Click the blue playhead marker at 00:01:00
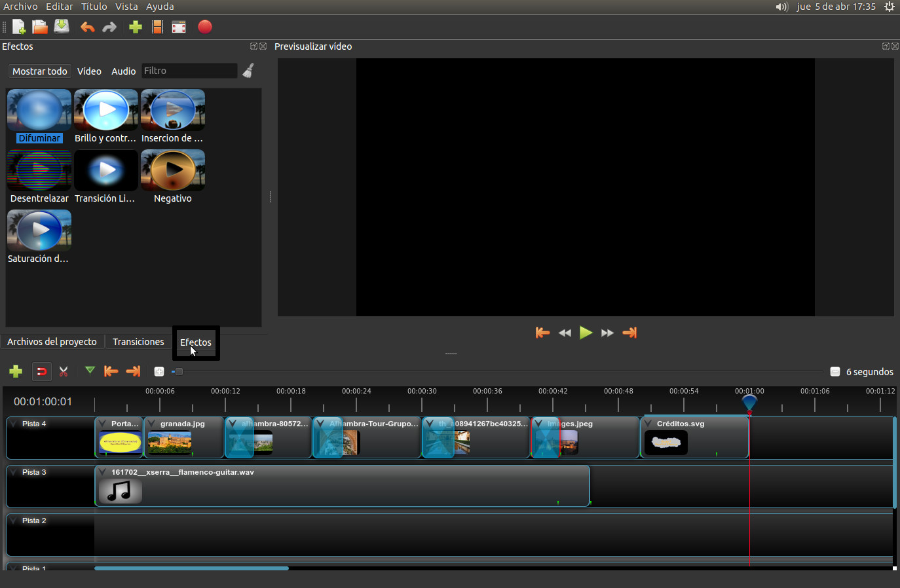 (x=749, y=402)
